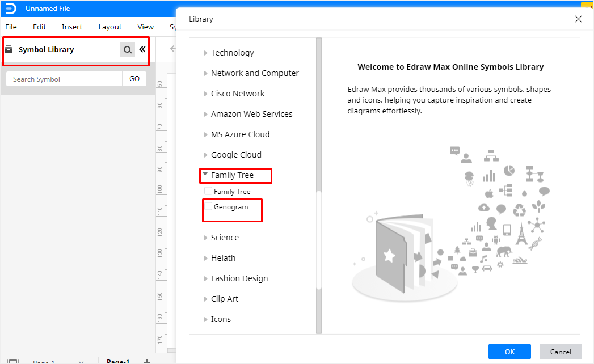
Task: Click the Genogram label text
Action: pos(231,207)
